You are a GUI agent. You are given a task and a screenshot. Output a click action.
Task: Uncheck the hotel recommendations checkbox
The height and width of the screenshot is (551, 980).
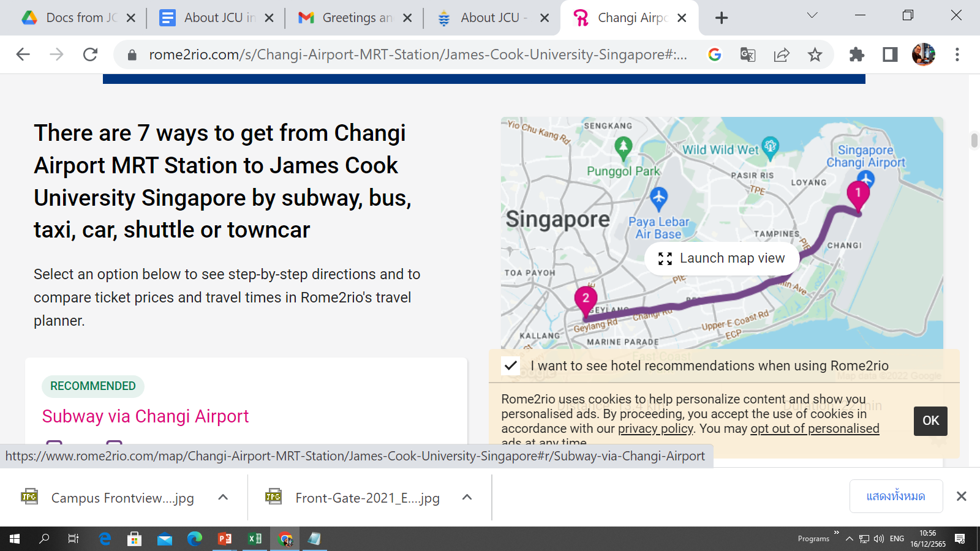(x=510, y=365)
